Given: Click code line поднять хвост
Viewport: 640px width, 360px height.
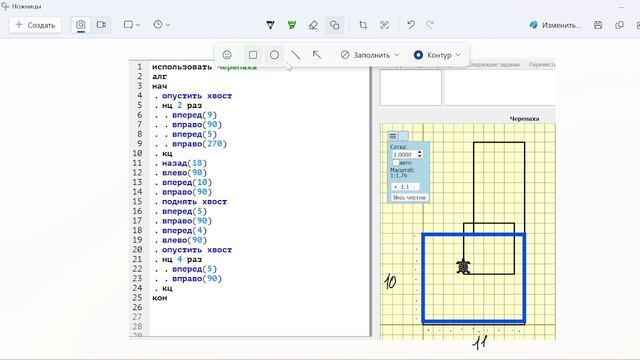Looking at the screenshot, I should (x=194, y=202).
